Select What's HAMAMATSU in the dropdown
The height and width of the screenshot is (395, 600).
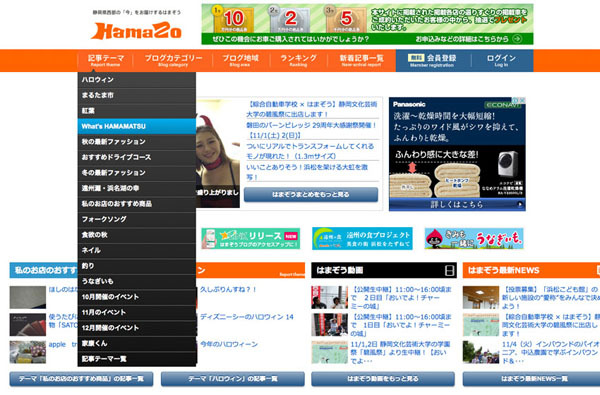[137, 126]
